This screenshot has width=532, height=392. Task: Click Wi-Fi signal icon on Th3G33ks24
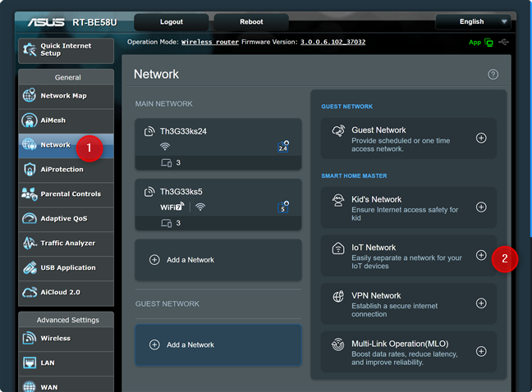[165, 146]
